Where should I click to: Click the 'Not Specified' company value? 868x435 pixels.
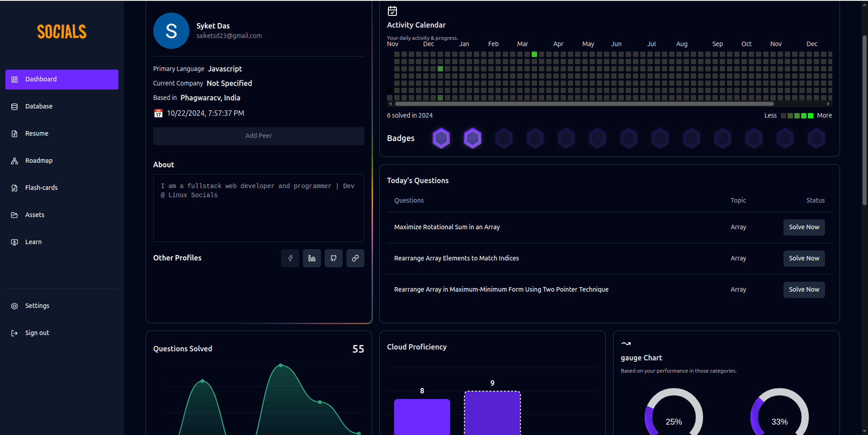(229, 83)
